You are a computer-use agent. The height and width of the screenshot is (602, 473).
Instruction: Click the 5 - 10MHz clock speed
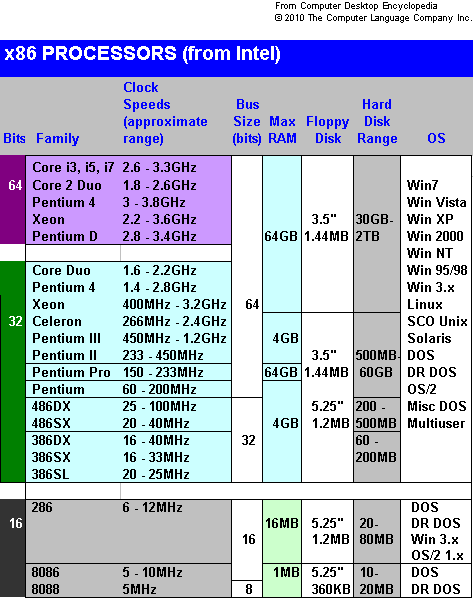click(152, 572)
